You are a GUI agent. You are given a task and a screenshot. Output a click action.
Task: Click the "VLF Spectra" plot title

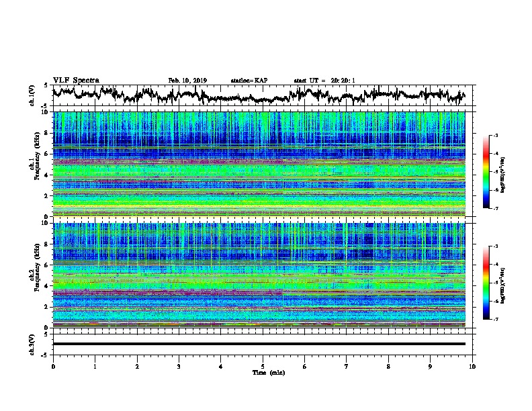click(76, 81)
